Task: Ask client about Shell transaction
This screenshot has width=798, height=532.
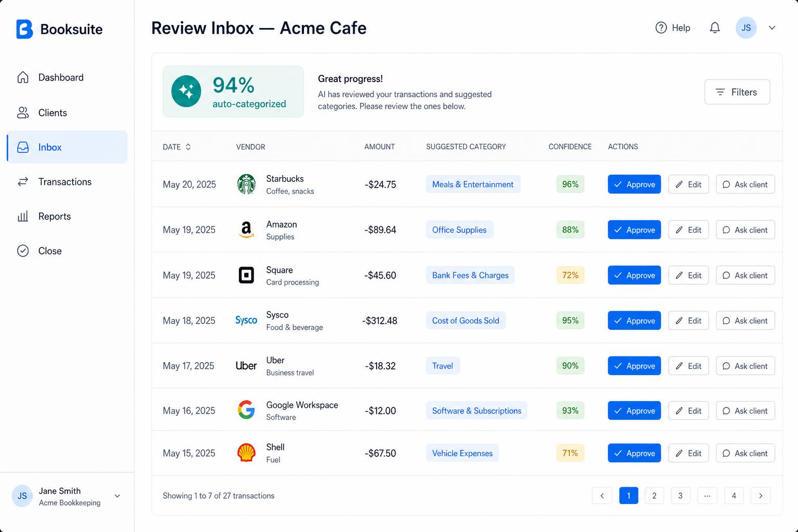Action: point(746,453)
